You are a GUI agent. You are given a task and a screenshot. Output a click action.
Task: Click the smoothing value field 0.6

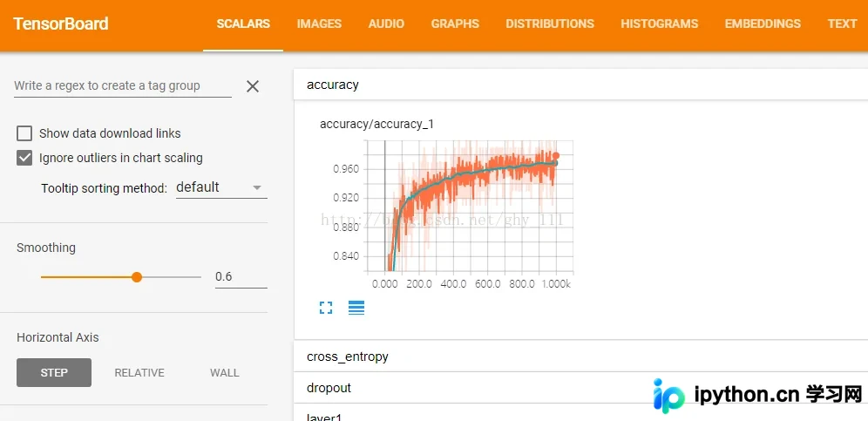click(241, 276)
